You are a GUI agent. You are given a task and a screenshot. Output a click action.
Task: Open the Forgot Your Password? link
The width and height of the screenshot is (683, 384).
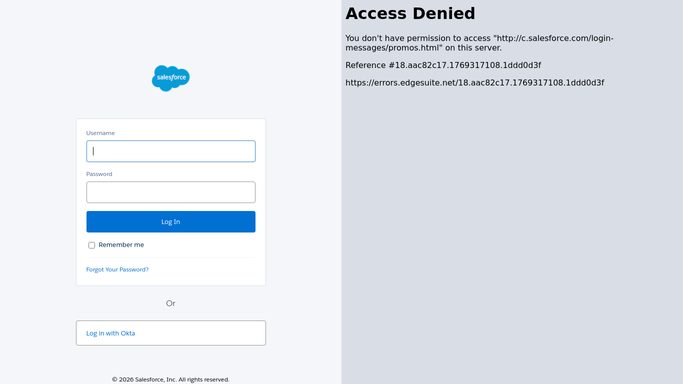pyautogui.click(x=117, y=269)
